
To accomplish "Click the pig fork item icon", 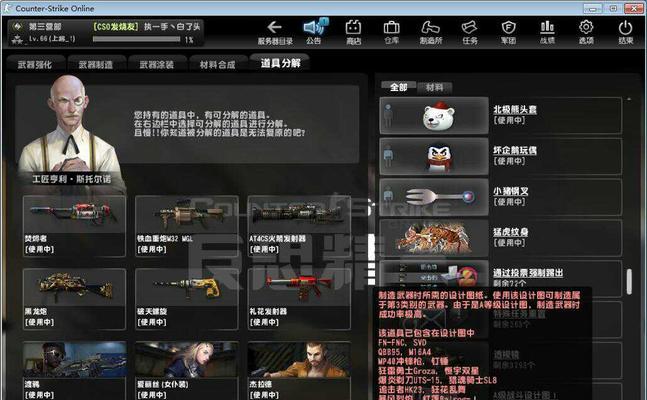I will 439,196.
